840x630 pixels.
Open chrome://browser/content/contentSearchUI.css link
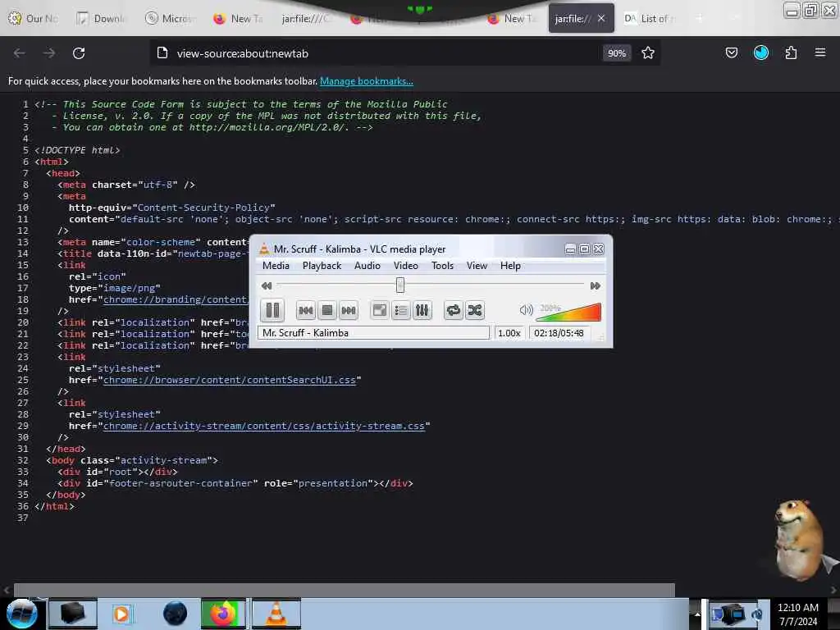click(230, 380)
